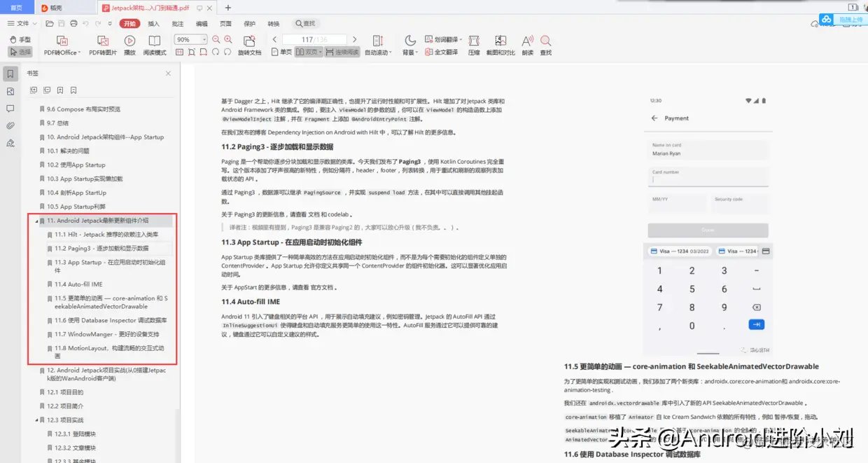Image resolution: width=868 pixels, height=463 pixels.
Task: Select bookmark 9.6 Compose 布局实时预览
Action: click(x=83, y=109)
